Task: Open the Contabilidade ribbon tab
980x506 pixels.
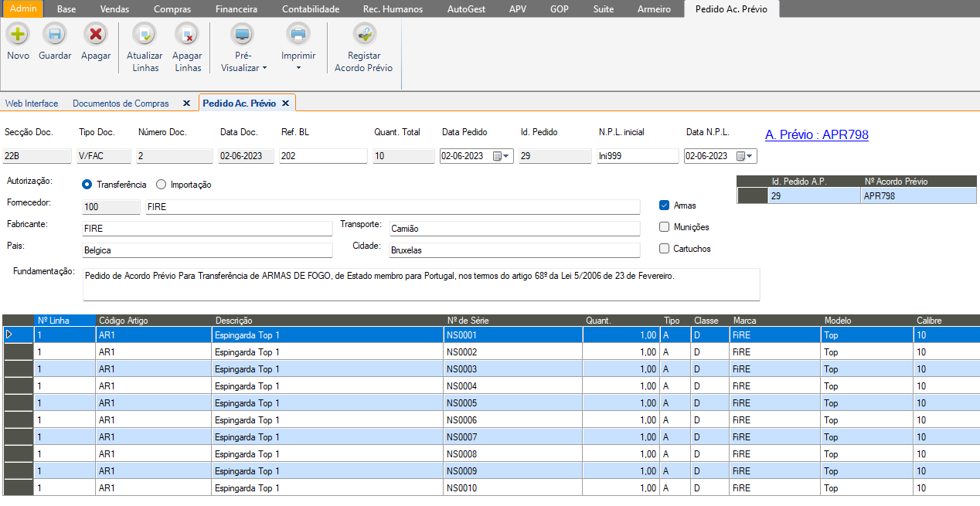Action: tap(311, 9)
